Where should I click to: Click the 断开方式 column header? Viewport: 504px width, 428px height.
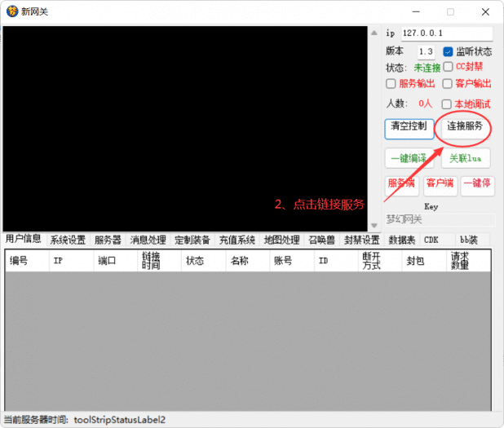point(380,261)
